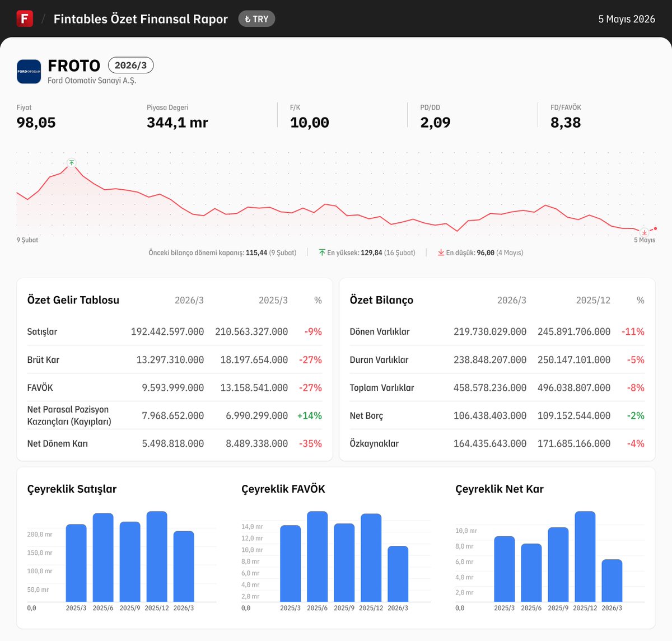Click the Çeyreklik FAVÖK chart title

pyautogui.click(x=283, y=489)
